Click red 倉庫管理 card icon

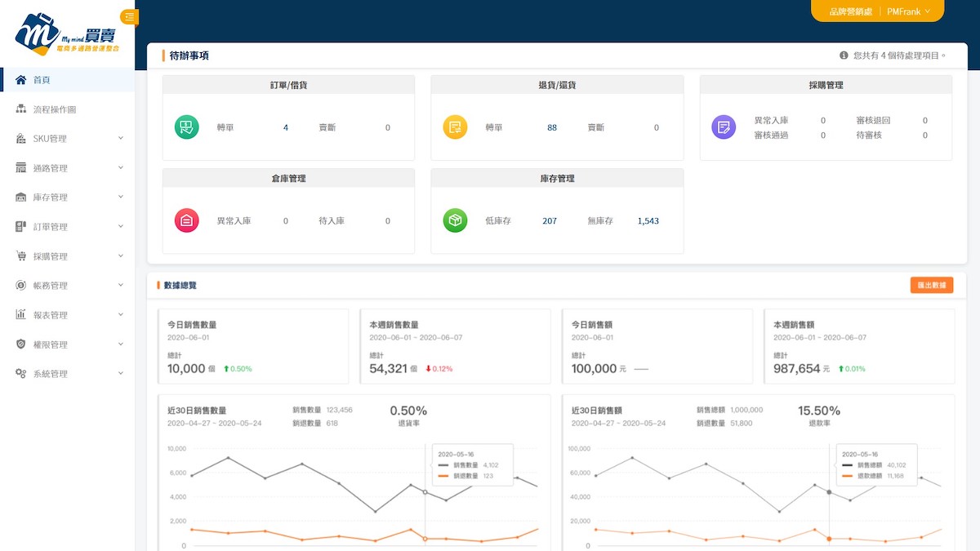(x=187, y=220)
